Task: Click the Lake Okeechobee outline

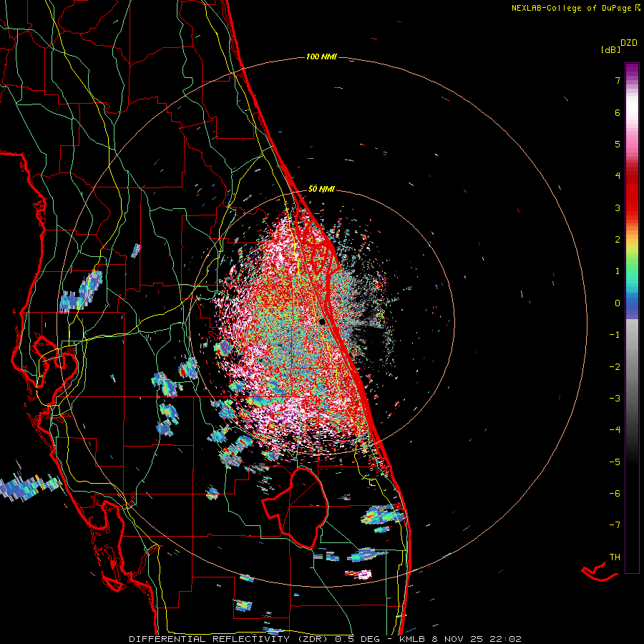Action: pos(296,507)
